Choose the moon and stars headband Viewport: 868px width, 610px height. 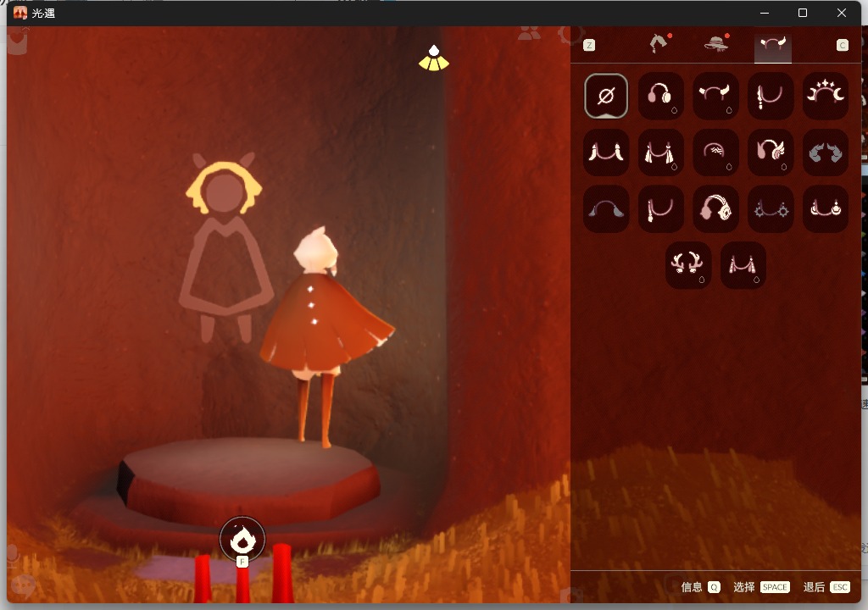826,96
